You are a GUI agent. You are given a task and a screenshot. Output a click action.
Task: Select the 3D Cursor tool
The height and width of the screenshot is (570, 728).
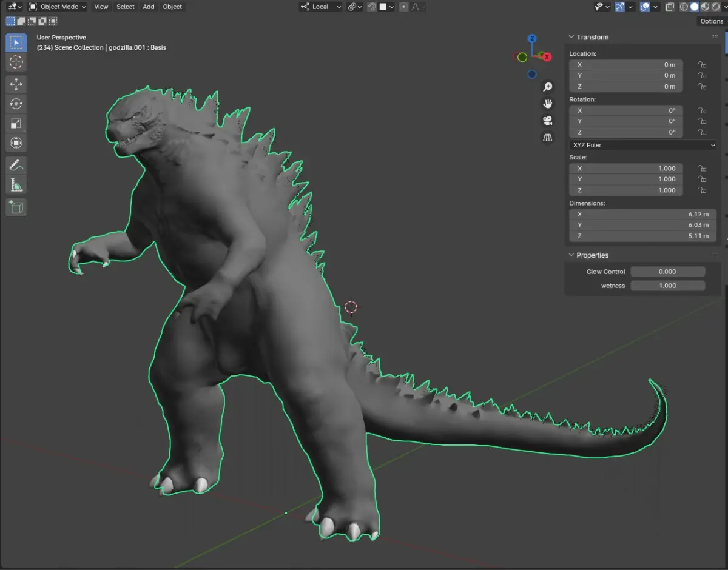point(16,62)
